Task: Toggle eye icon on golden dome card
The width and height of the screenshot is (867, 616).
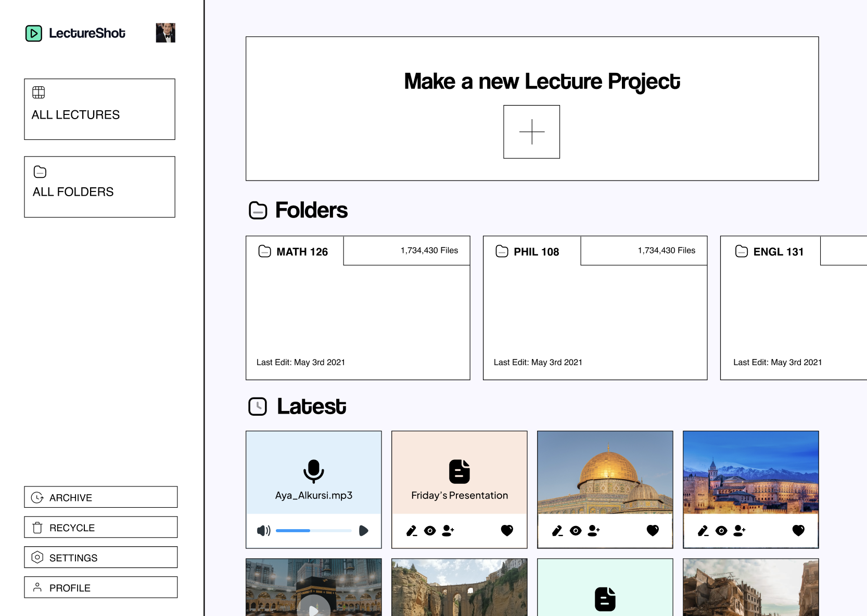Action: (x=576, y=531)
